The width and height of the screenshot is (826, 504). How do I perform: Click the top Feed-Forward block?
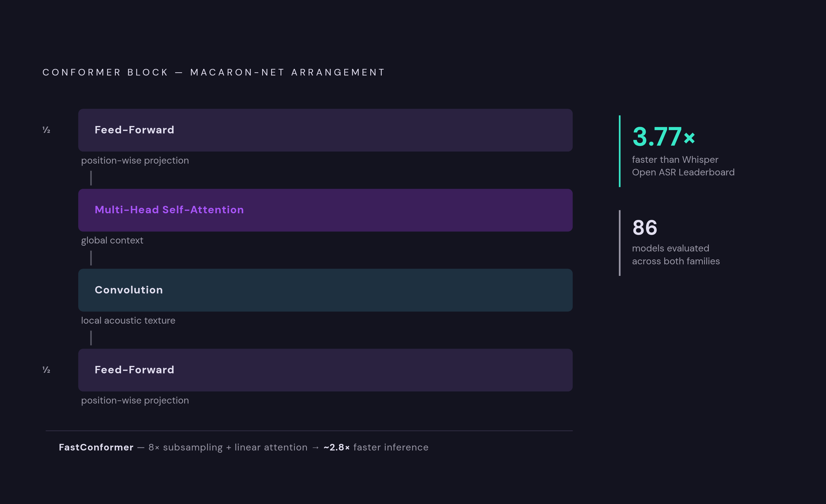(x=325, y=130)
